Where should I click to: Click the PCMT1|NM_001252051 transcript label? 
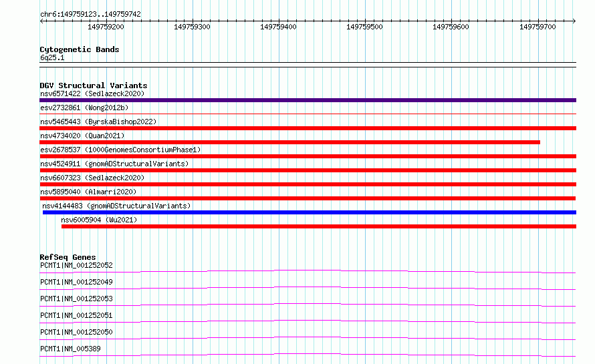coord(76,315)
